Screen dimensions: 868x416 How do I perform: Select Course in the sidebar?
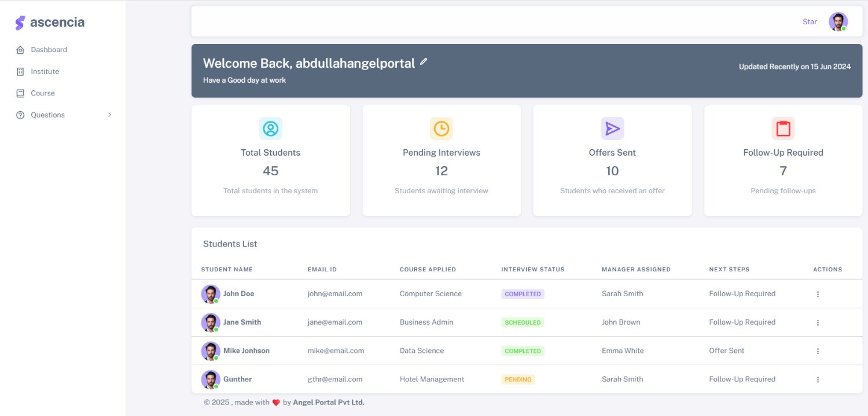point(42,93)
